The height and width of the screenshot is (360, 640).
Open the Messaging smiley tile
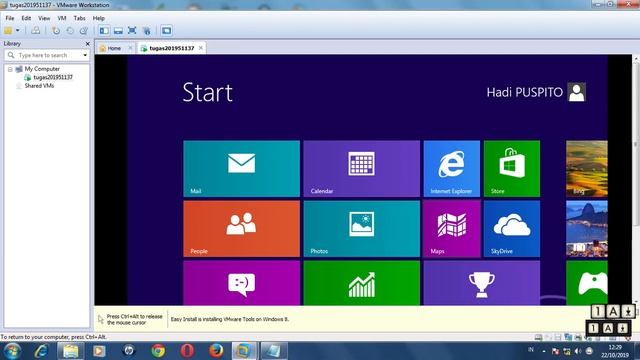[242, 283]
